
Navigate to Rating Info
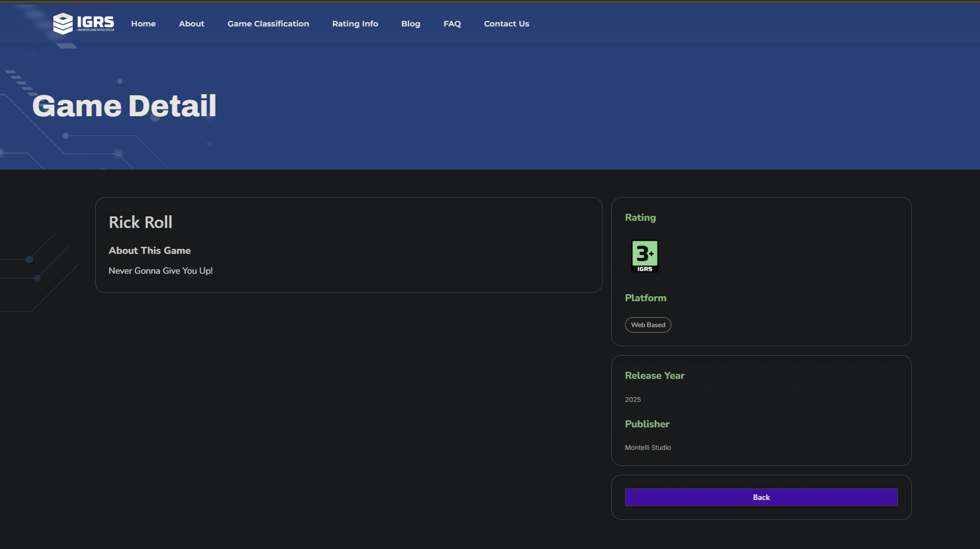point(355,24)
